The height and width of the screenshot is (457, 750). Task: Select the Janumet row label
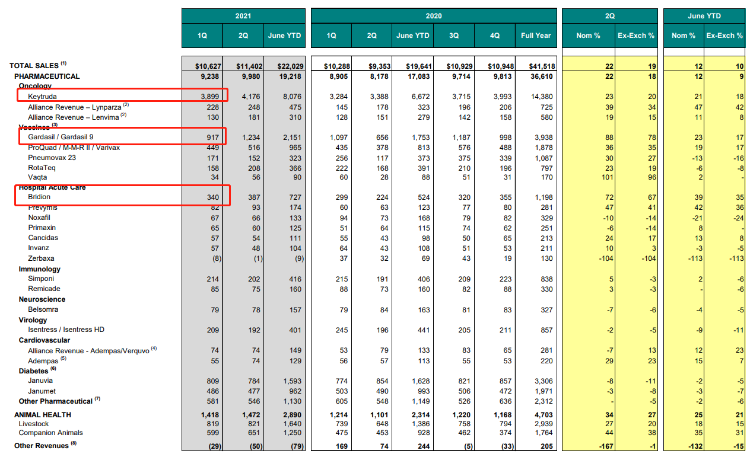[x=42, y=391]
